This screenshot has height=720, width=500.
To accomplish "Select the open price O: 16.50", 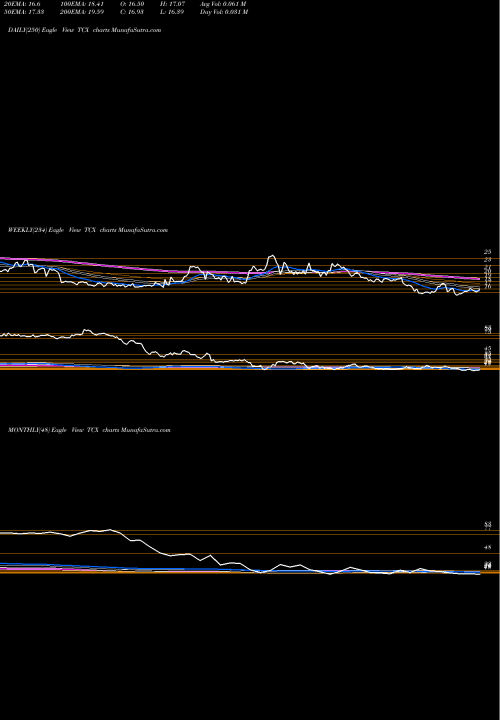I will click(134, 4).
